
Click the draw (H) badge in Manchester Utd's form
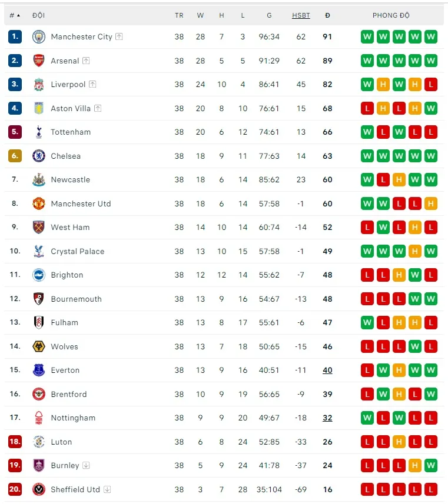click(431, 203)
